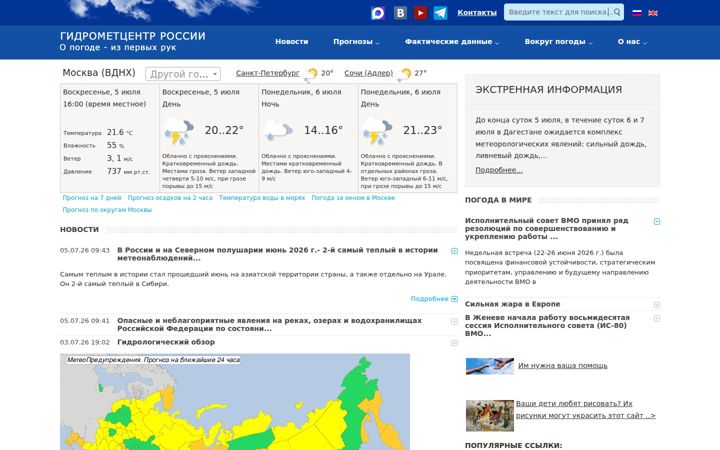Open dangerous river and lake phenomena headline
720x450 pixels.
tap(269, 325)
